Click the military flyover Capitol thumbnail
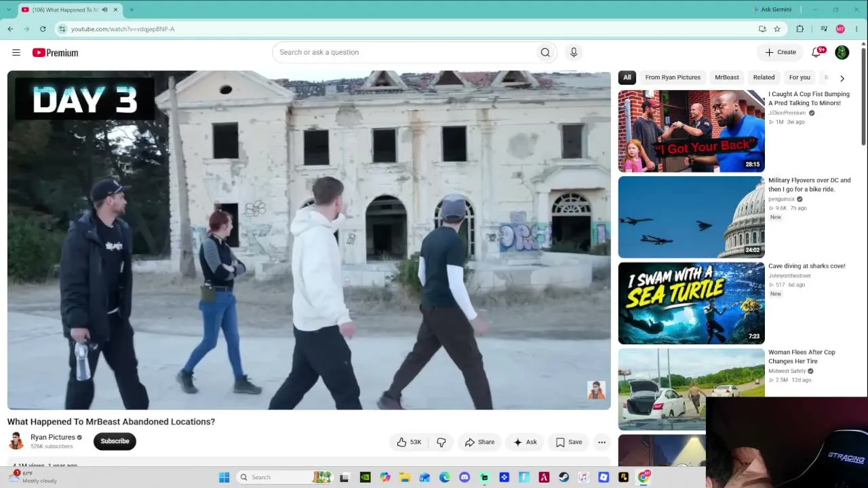Viewport: 868px width, 488px height. click(691, 218)
